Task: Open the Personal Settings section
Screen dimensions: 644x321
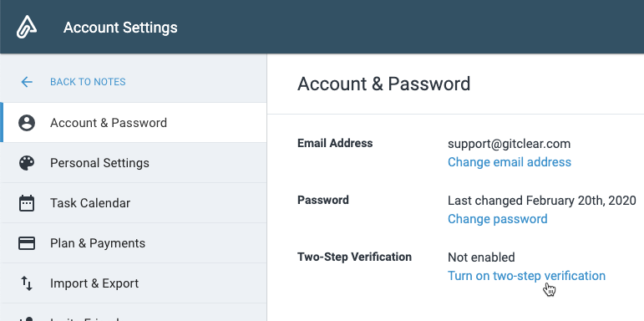Action: click(x=99, y=163)
